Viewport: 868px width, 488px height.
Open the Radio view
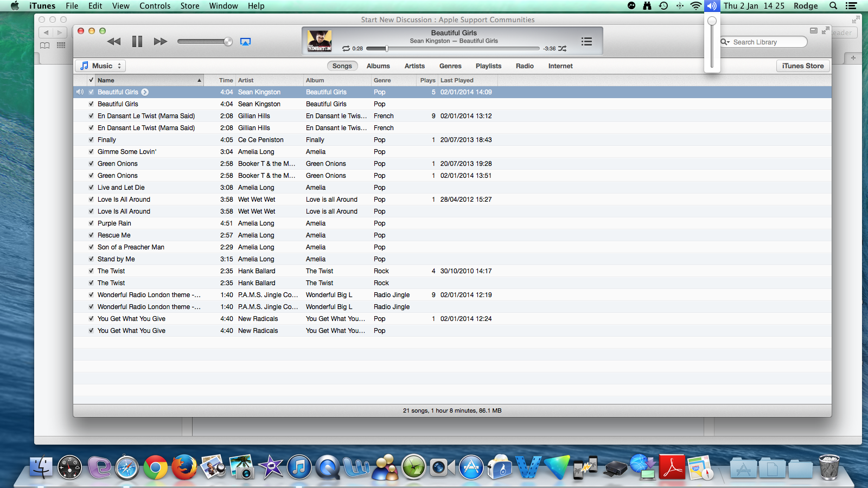point(525,66)
